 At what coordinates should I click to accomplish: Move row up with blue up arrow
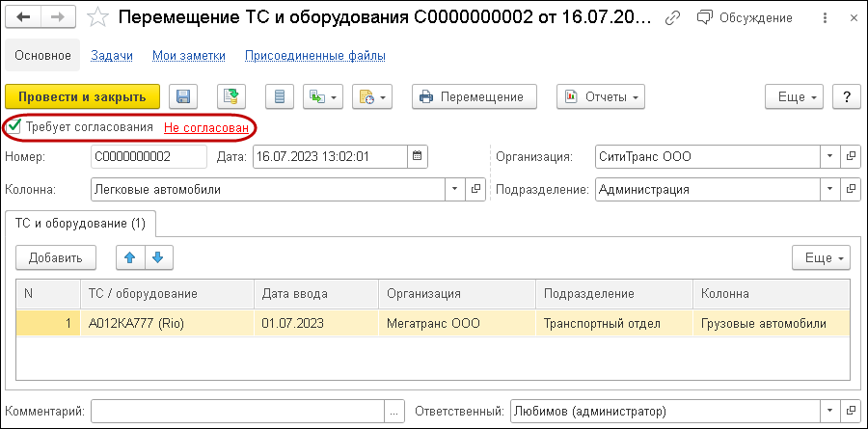pyautogui.click(x=130, y=258)
